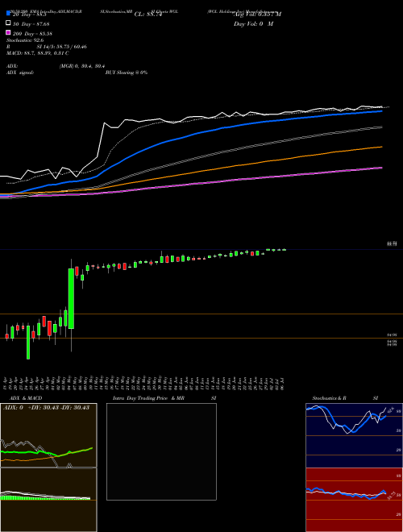Click the 'ADX: 0 +DY: 30.43 -DY: 30.43' readout
This screenshot has width=403, height=532.
click(x=47, y=407)
